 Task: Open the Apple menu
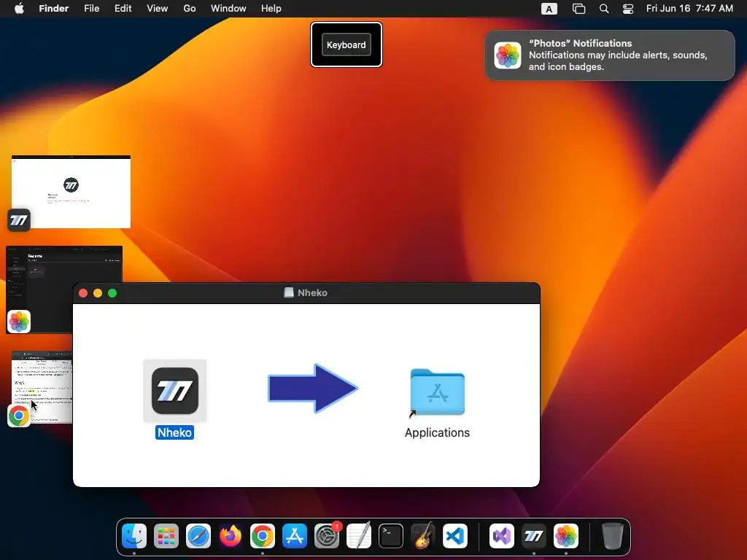coord(19,9)
